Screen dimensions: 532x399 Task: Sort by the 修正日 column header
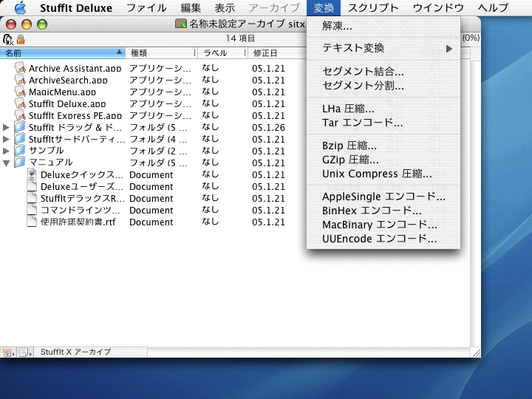point(277,53)
